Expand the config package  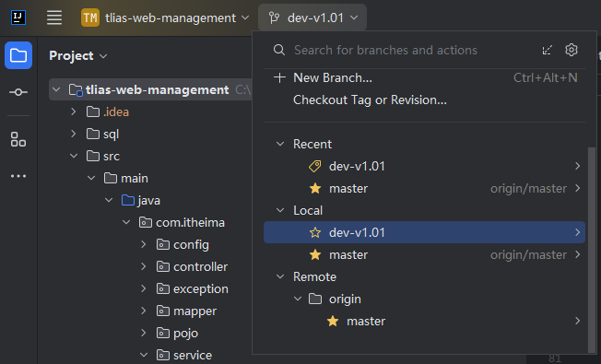click(144, 244)
